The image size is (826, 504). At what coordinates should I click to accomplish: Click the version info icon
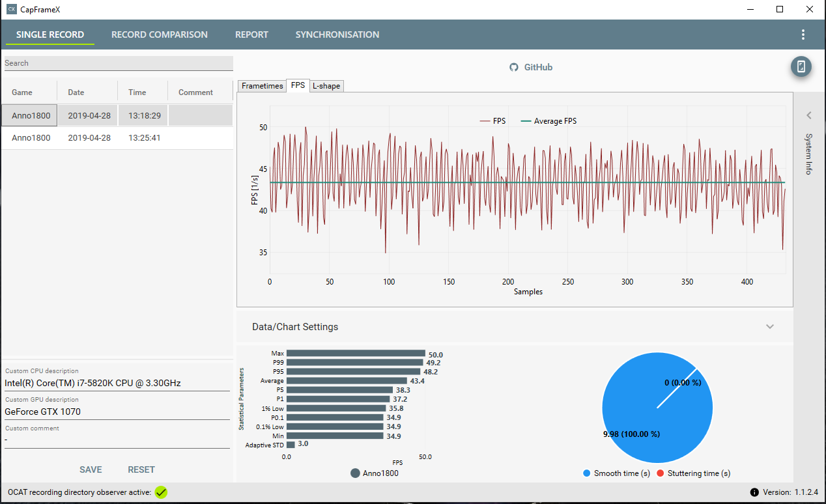[754, 492]
